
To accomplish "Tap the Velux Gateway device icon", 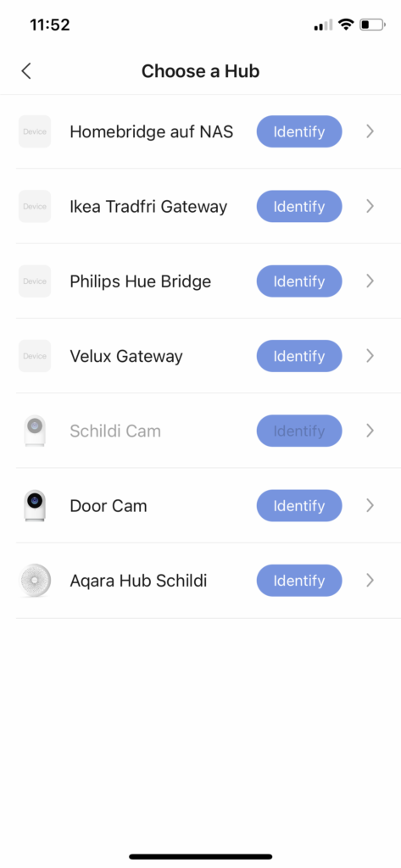I will 35,356.
